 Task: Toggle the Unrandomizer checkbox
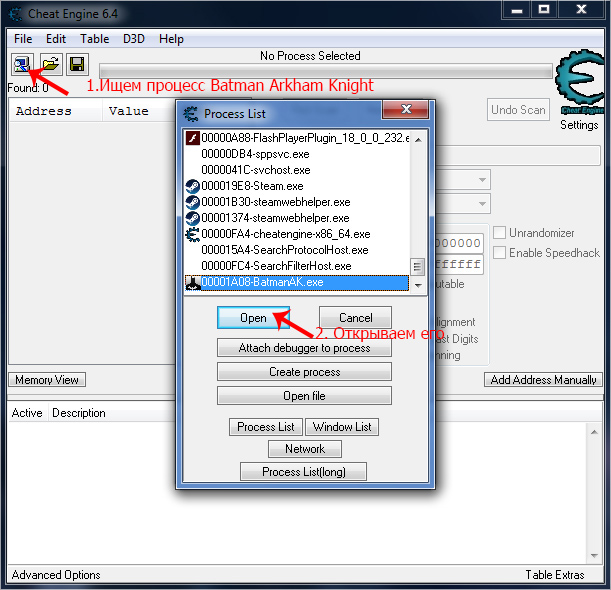[x=499, y=233]
